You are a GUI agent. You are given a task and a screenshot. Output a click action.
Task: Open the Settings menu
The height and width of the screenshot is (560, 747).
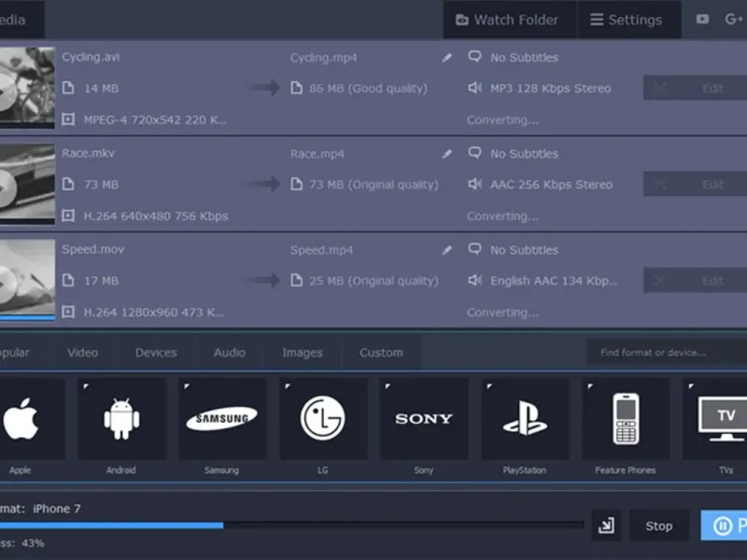(628, 20)
